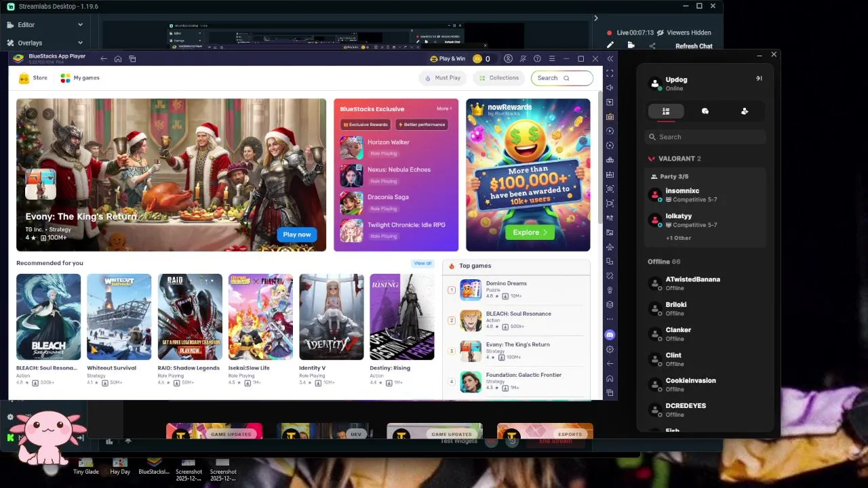Open the BlueStacks account profile icon
The height and width of the screenshot is (488, 868).
[x=508, y=59]
